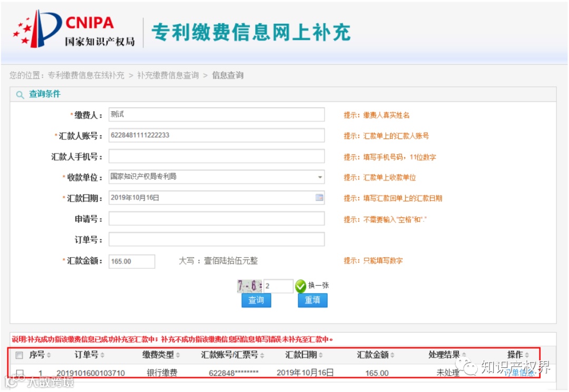Open 订单信息 link in result row
This screenshot has height=392, width=569.
coord(519,373)
